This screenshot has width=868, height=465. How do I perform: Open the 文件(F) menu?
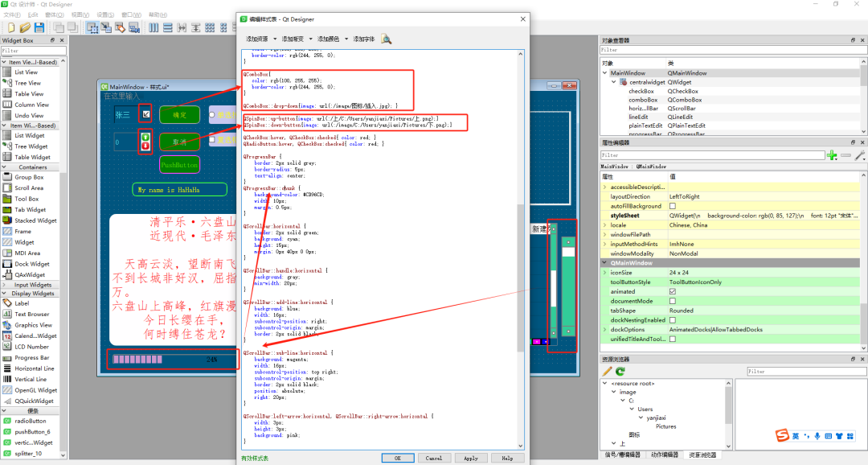pyautogui.click(x=12, y=15)
